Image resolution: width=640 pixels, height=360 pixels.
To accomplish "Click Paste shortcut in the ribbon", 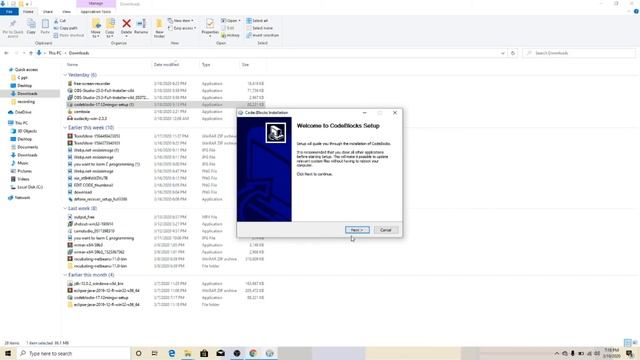I will (69, 35).
